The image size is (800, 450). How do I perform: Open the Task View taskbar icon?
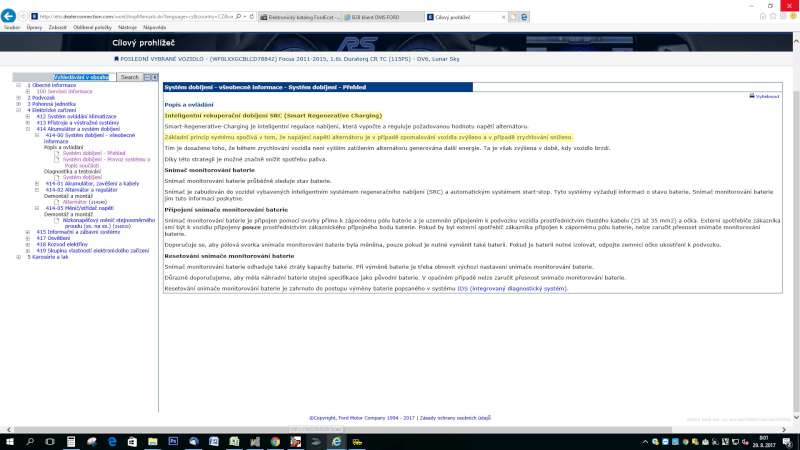pos(52,440)
